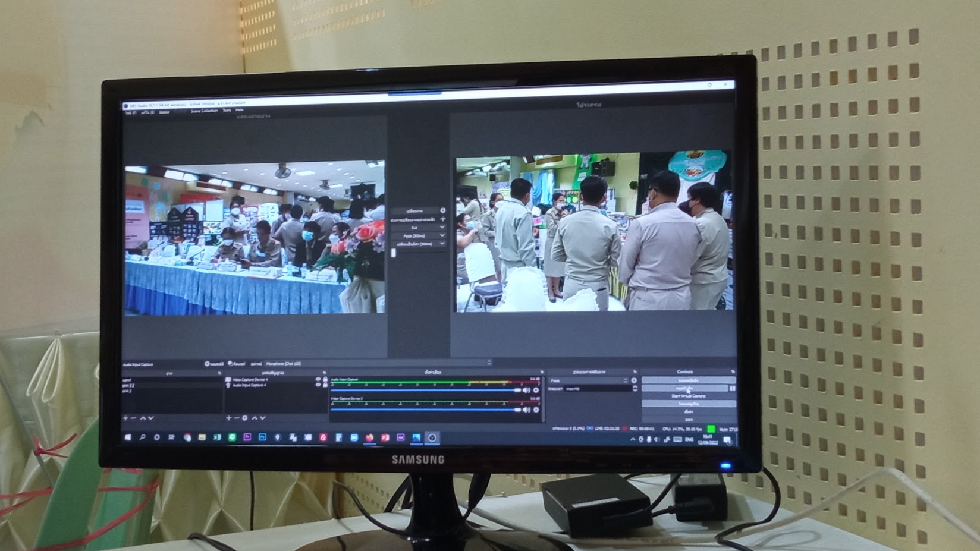Open the scene transition properties gear

(634, 380)
